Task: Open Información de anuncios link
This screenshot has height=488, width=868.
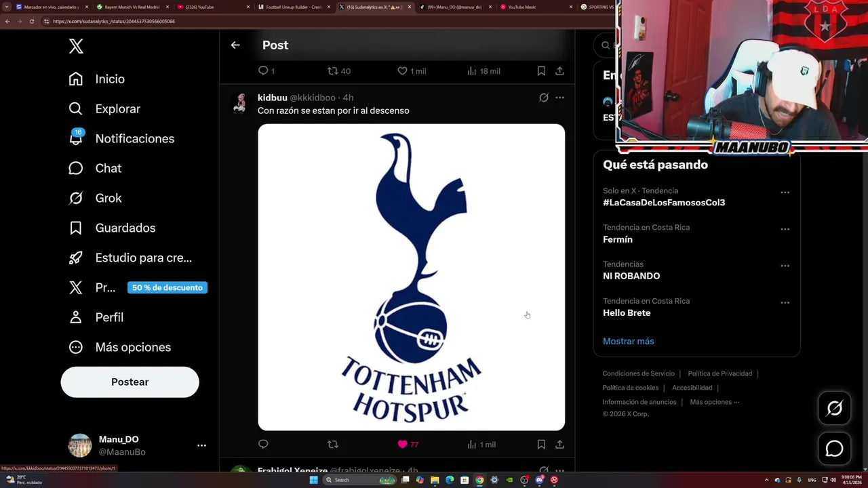Action: [639, 402]
